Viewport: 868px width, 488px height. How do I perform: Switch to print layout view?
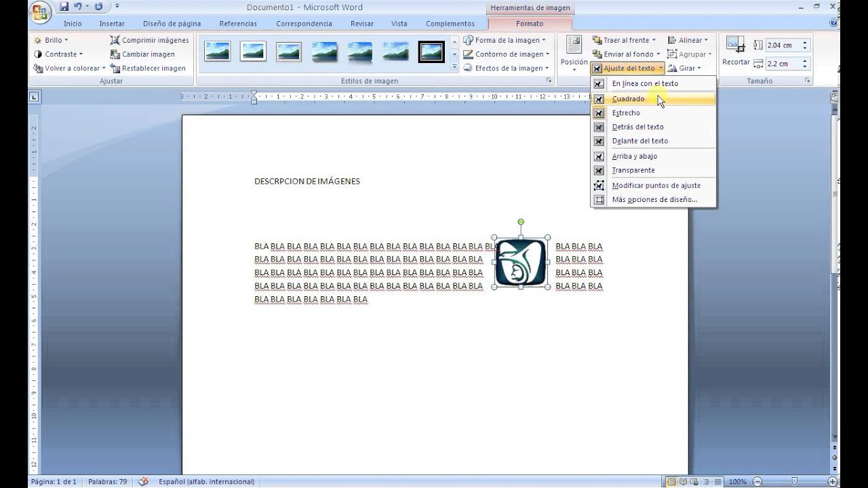tap(671, 482)
